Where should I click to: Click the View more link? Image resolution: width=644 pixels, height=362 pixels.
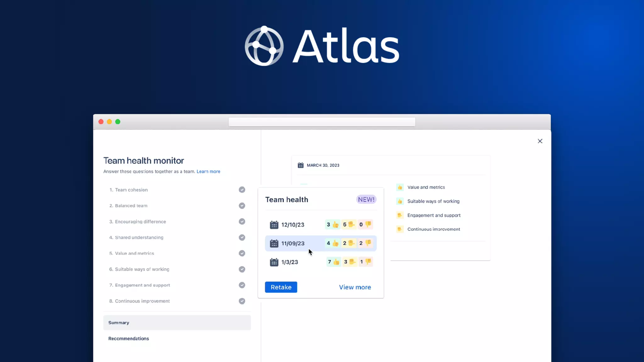tap(355, 287)
